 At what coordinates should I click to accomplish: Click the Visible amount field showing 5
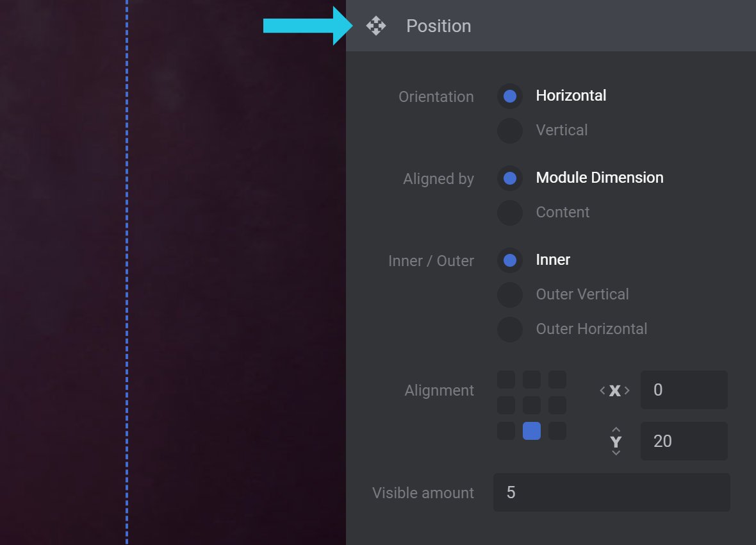coord(611,492)
